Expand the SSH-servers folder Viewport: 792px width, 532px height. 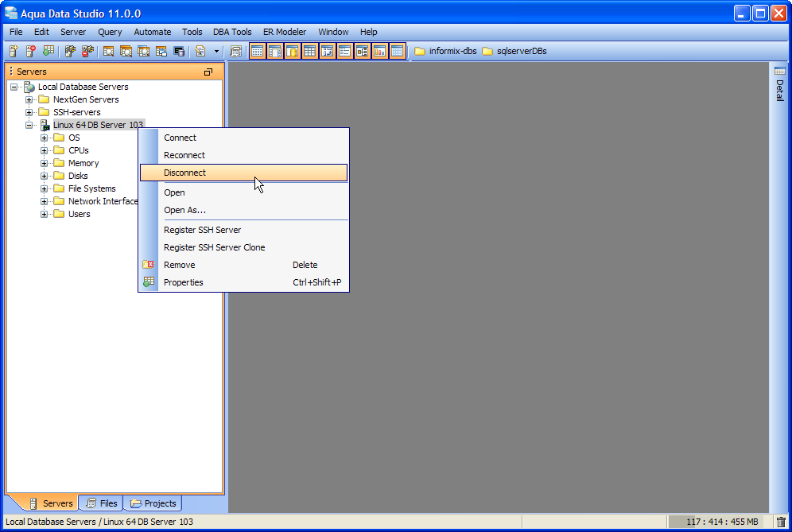pyautogui.click(x=29, y=112)
